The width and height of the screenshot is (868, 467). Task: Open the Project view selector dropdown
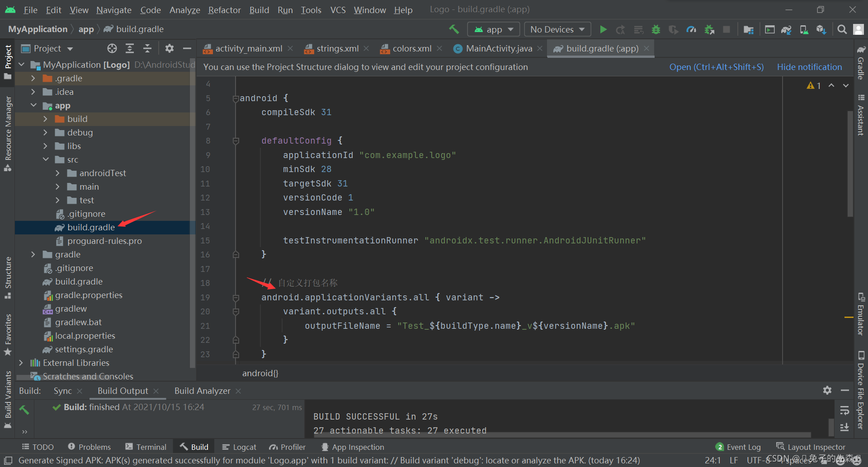click(x=47, y=48)
